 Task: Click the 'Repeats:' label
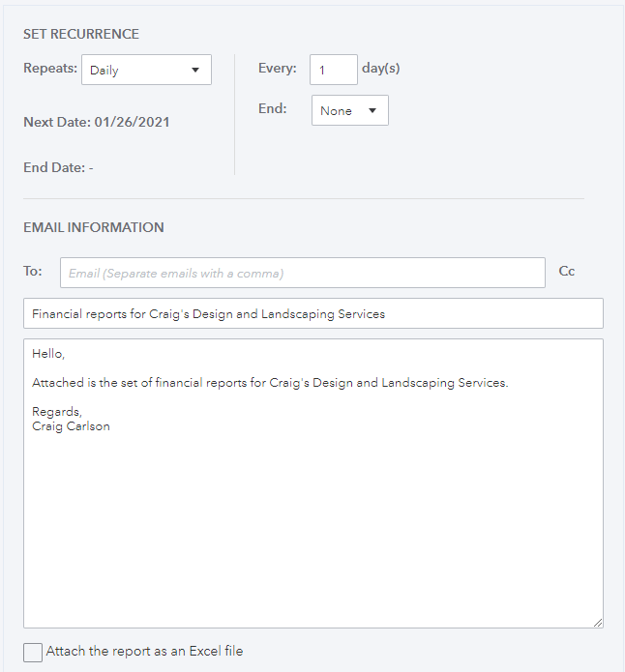click(x=50, y=68)
